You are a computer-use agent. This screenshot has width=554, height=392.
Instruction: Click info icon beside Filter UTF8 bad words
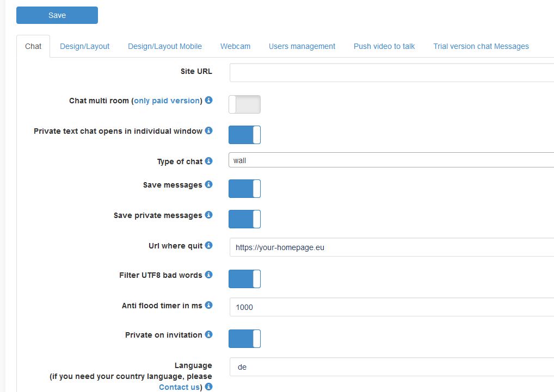click(209, 275)
